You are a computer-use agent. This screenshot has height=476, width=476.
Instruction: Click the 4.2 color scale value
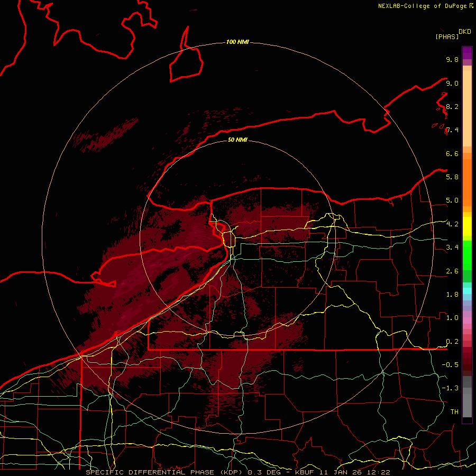(x=452, y=224)
